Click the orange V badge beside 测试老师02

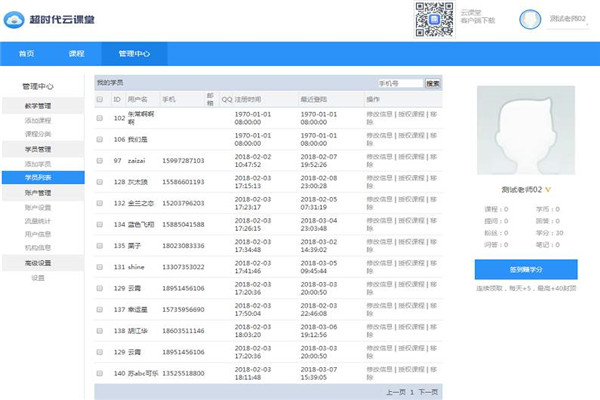[x=548, y=188]
